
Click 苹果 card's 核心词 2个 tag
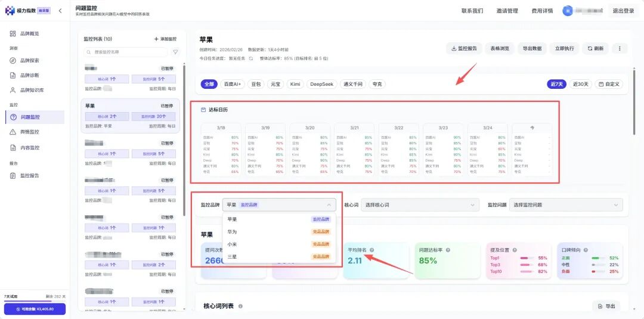pyautogui.click(x=107, y=117)
